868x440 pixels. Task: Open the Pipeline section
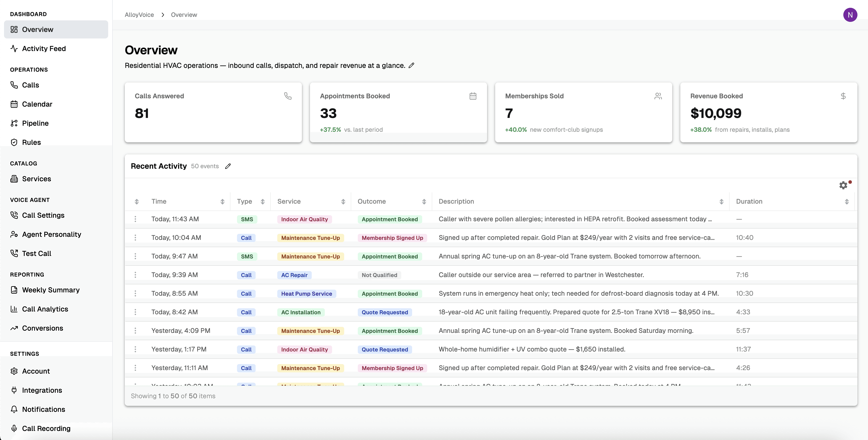56,123
